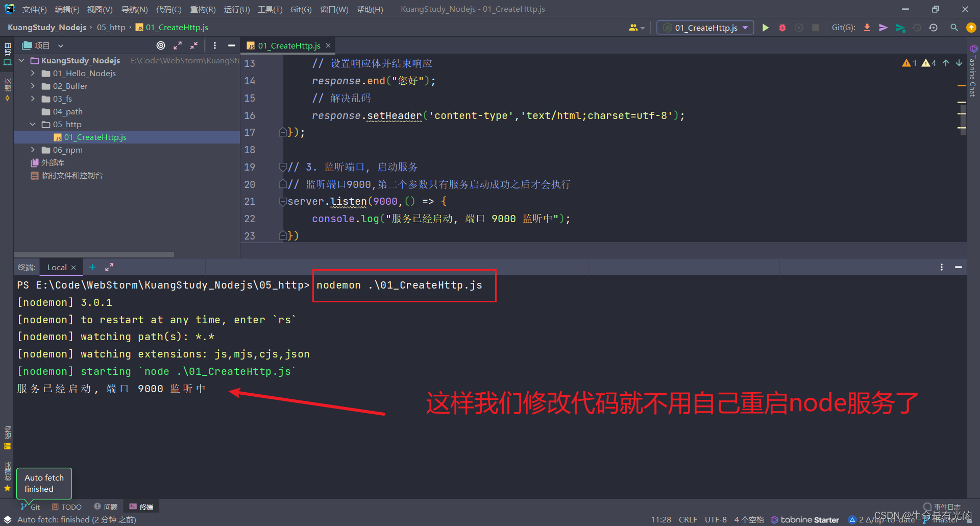Open the 运行(U) menu
This screenshot has height=526, width=980.
click(x=236, y=9)
